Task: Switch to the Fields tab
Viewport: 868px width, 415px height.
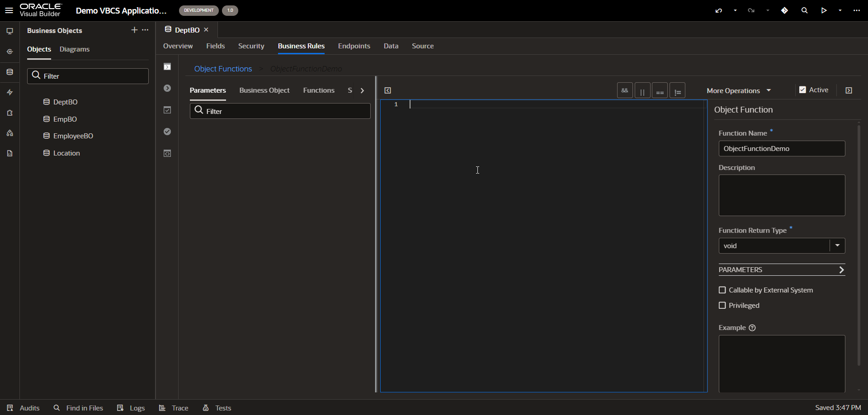Action: (x=215, y=46)
